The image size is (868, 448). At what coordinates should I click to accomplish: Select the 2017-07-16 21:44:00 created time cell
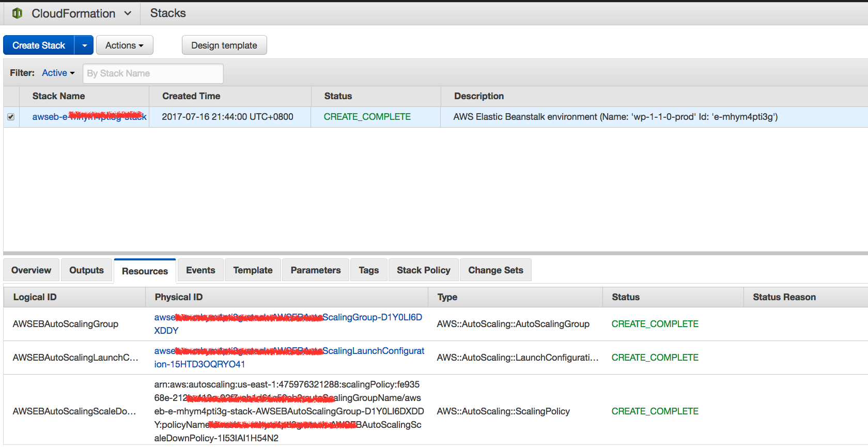pyautogui.click(x=227, y=117)
